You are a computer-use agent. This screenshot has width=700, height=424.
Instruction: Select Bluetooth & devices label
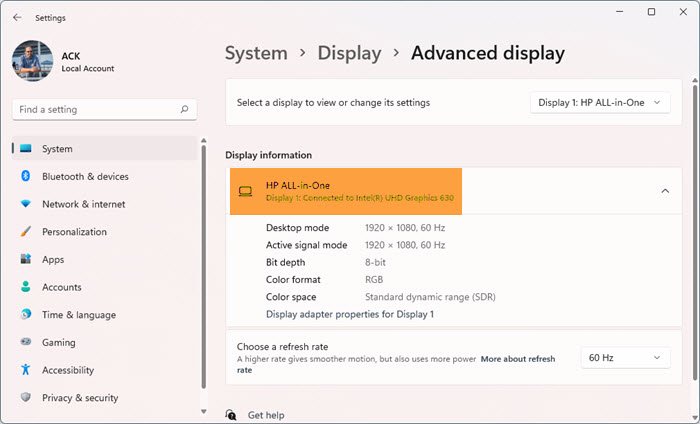click(x=85, y=176)
